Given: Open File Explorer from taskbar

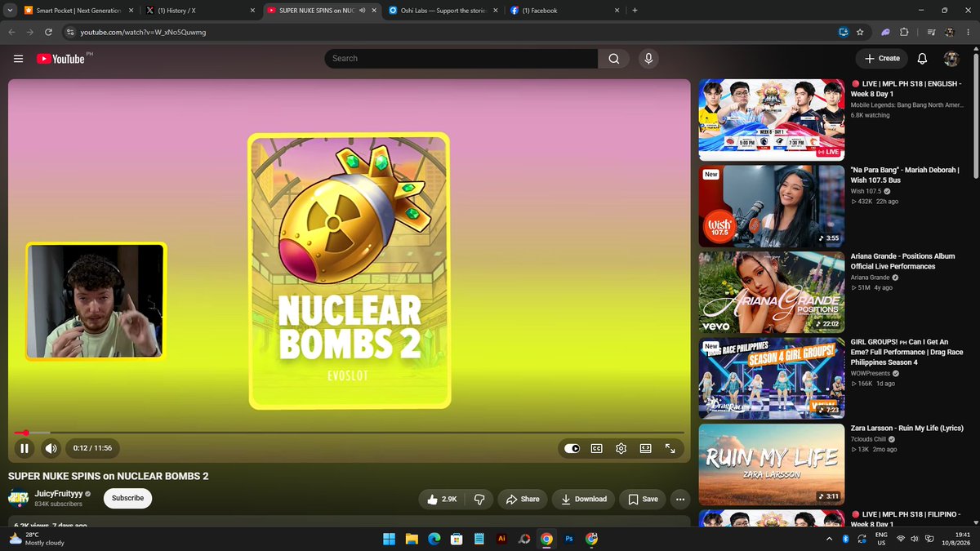Looking at the screenshot, I should [x=412, y=539].
